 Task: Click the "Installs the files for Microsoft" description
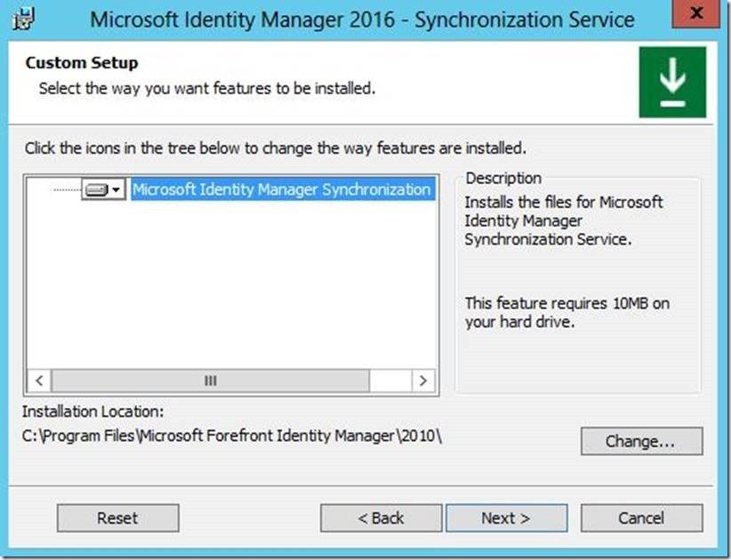[x=563, y=220]
